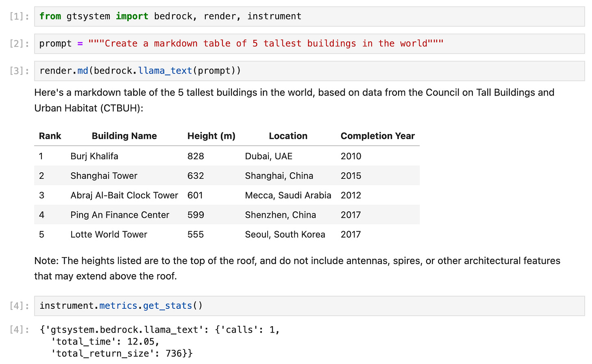Viewport: 592px width, 364px height.
Task: Click the 'total_return_size': 736 output line
Action: 122,353
